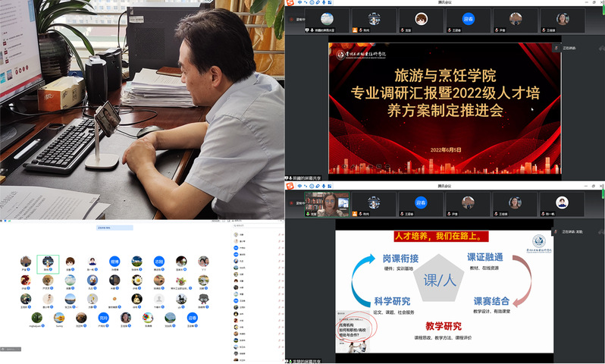605x364 pixels.
Task: Click the speaking indicator banner above participant grid
Action: (114, 227)
